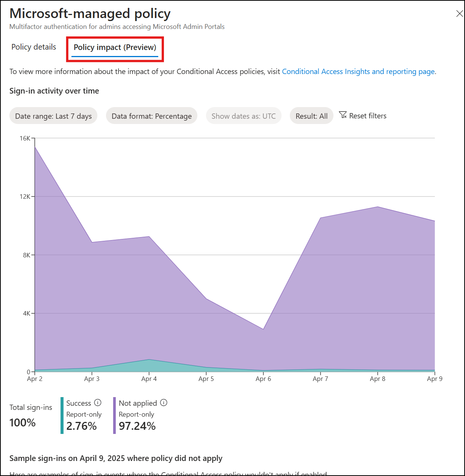Image resolution: width=465 pixels, height=476 pixels.
Task: Select the Policy impact (Preview) tab
Action: 115,47
